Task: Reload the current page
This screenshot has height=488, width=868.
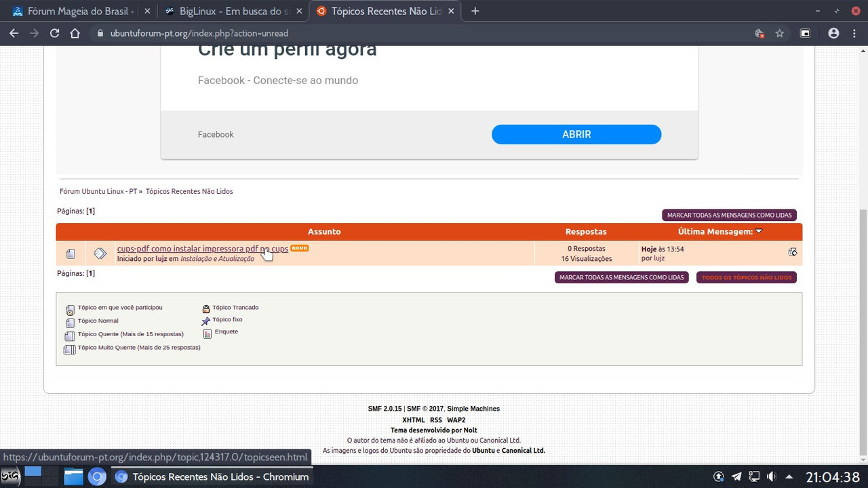Action: pyautogui.click(x=55, y=33)
